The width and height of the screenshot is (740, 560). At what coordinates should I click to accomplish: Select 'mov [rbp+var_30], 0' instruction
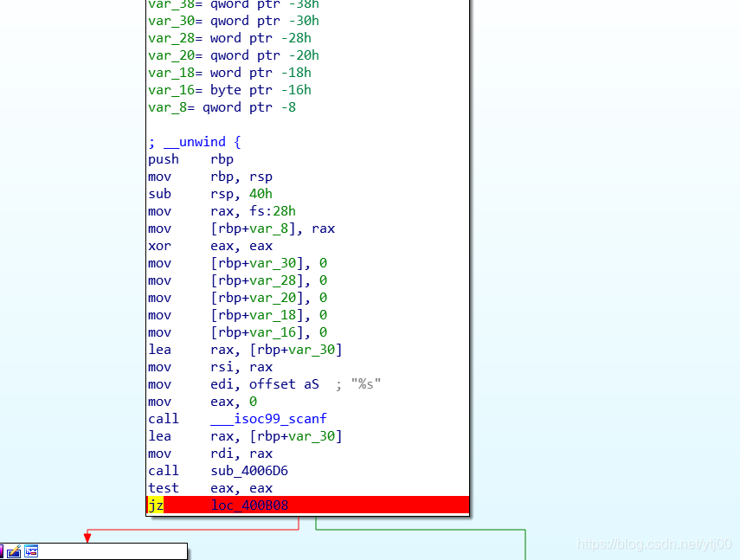coord(237,263)
